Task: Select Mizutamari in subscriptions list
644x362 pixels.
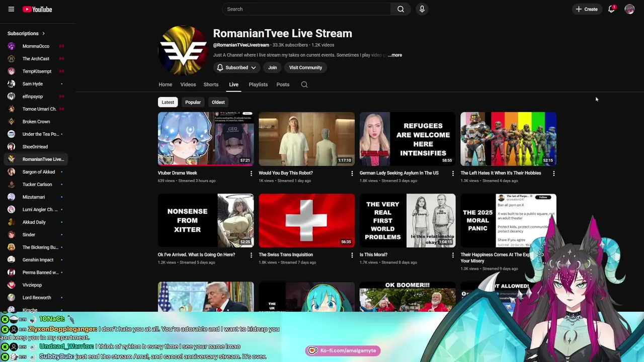Action: click(36, 197)
